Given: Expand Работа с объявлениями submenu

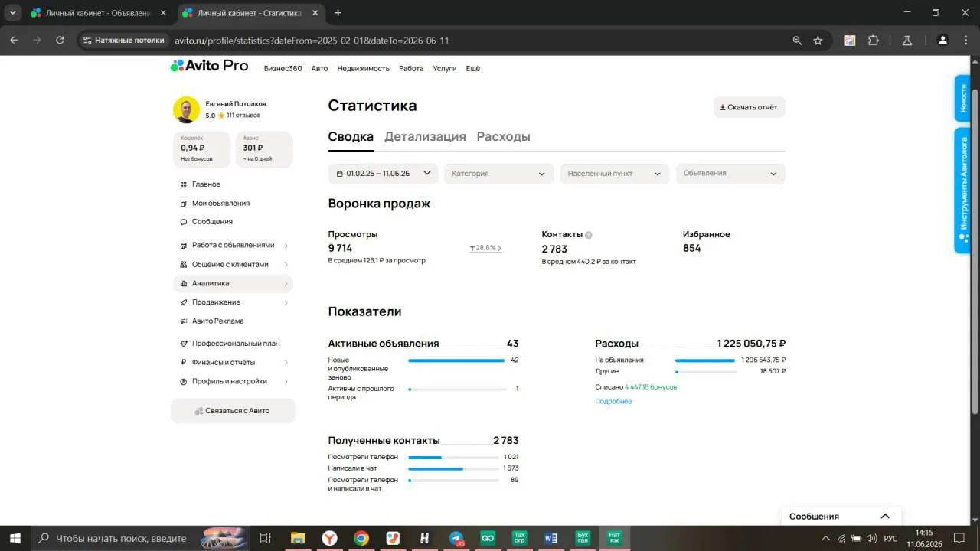Looking at the screenshot, I should (286, 246).
